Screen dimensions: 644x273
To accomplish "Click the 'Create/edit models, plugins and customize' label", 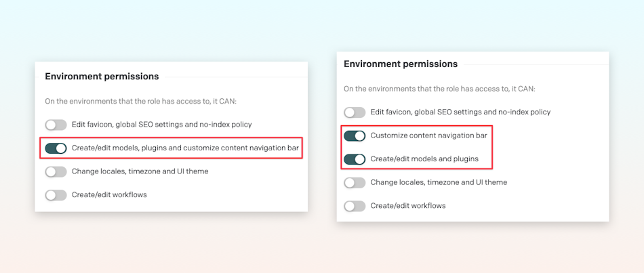I will (185, 148).
